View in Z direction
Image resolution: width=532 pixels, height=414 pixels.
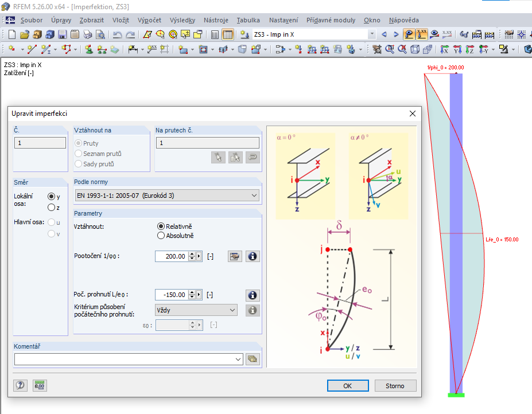(470, 49)
